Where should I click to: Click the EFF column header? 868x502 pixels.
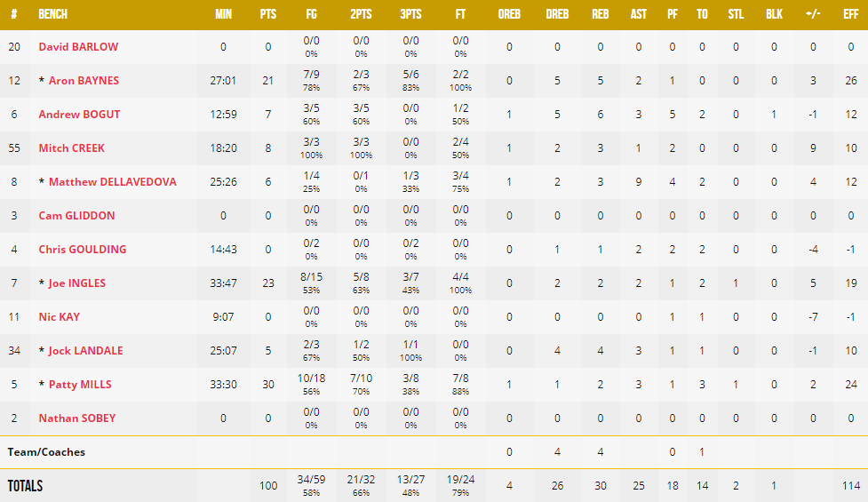851,14
